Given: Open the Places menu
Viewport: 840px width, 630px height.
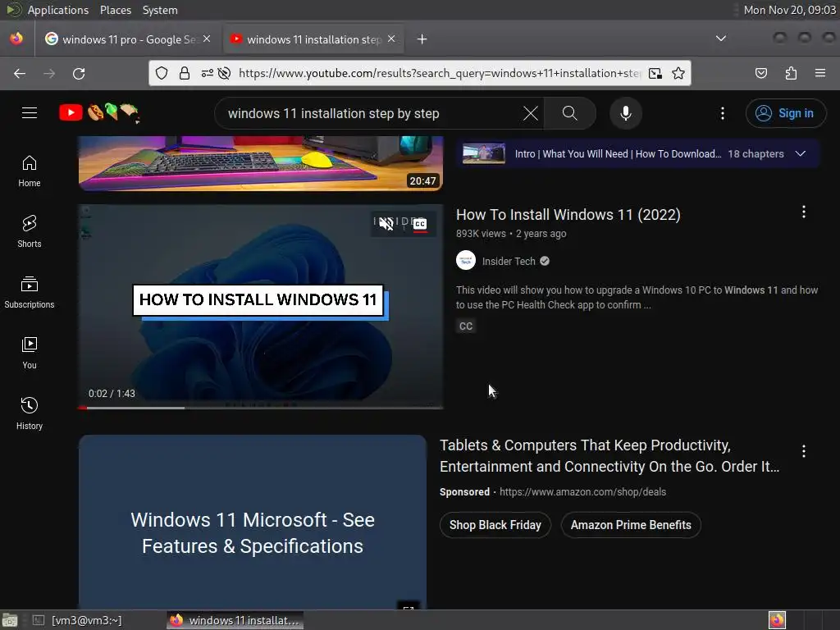Looking at the screenshot, I should 116,10.
